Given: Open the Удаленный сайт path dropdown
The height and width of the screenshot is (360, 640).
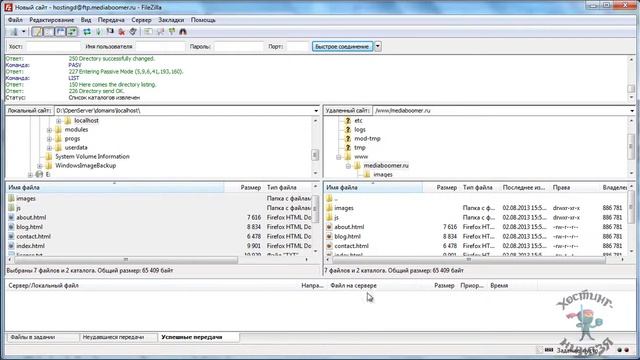Looking at the screenshot, I should tap(632, 111).
